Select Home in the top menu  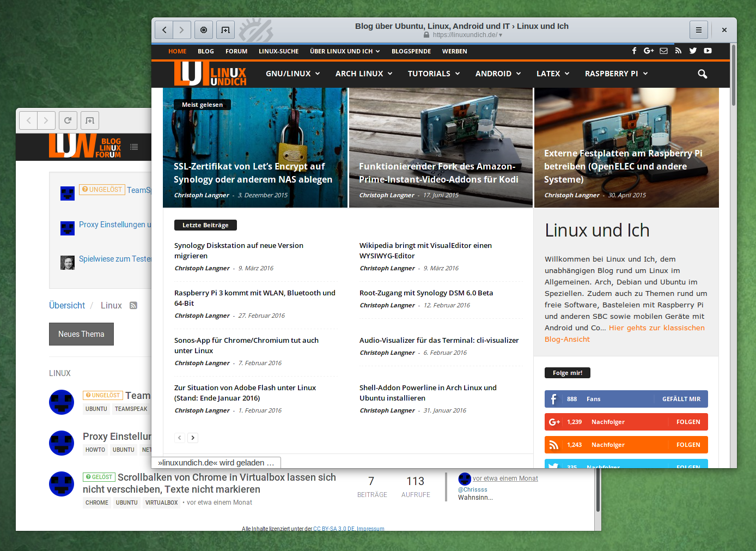(x=178, y=51)
